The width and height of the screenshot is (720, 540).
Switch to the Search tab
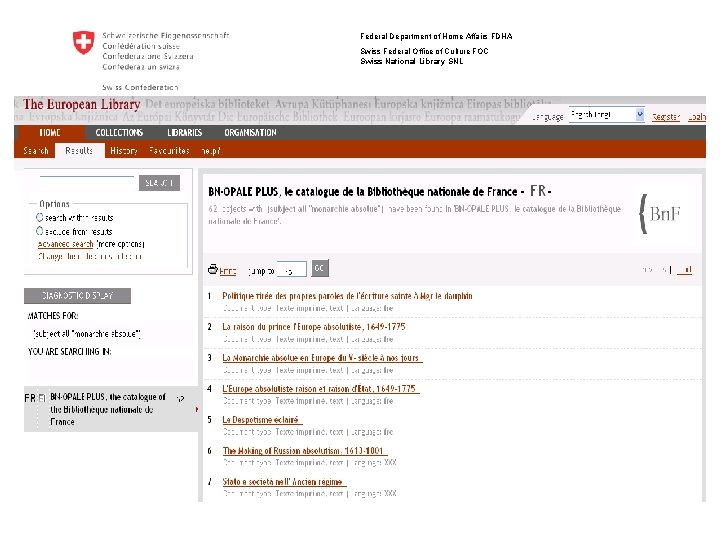[36, 151]
